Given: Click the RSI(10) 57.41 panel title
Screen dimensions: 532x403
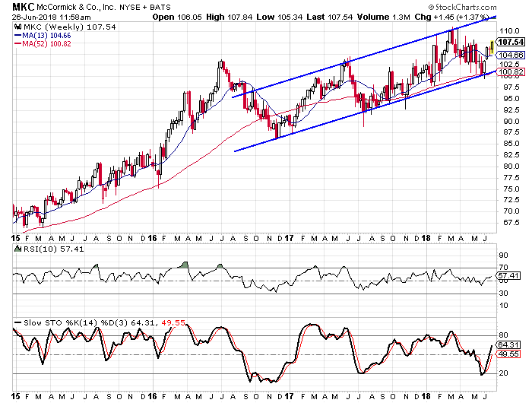Looking at the screenshot, I should pyautogui.click(x=53, y=249).
